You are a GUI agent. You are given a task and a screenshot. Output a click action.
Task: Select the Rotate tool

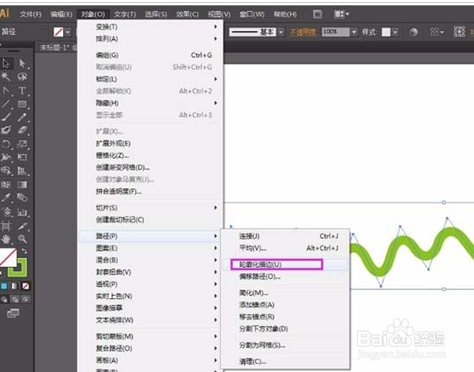point(6,144)
